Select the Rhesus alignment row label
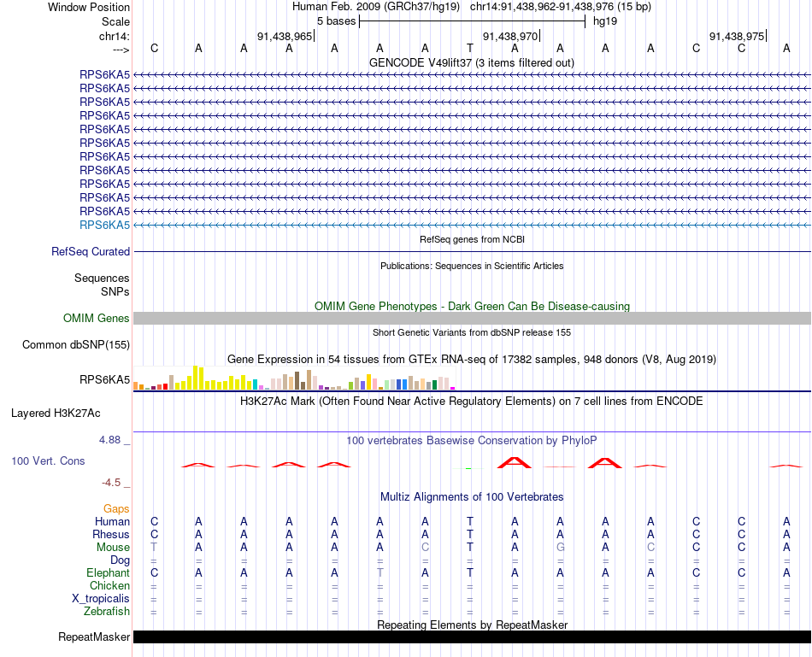This screenshot has height=657, width=812. (x=111, y=534)
